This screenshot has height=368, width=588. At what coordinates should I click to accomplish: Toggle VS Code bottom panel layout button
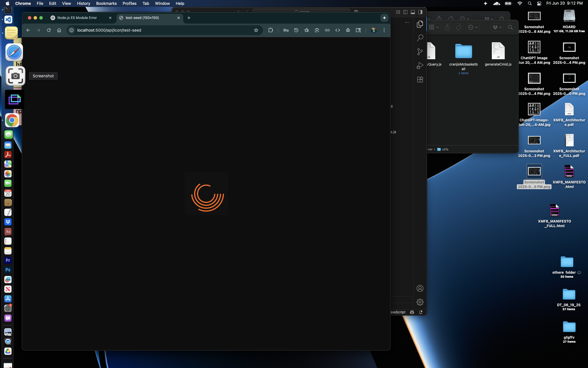(x=413, y=12)
